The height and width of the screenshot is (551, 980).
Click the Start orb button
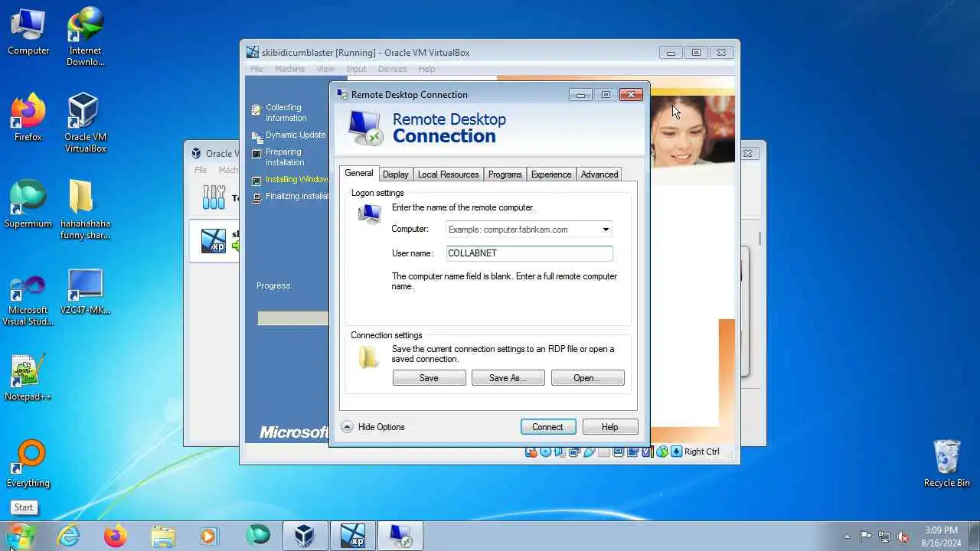tap(20, 535)
